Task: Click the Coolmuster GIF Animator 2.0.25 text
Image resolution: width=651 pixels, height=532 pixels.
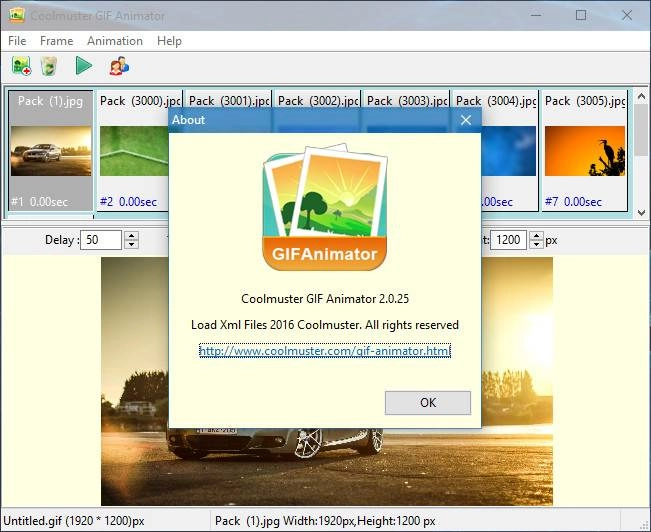Action: click(x=325, y=299)
